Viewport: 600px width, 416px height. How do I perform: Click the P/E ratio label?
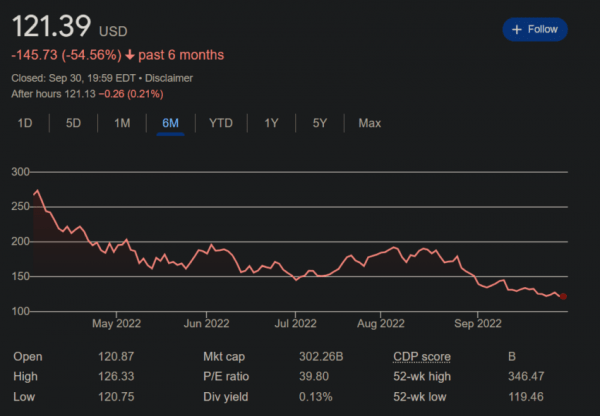[x=226, y=377]
